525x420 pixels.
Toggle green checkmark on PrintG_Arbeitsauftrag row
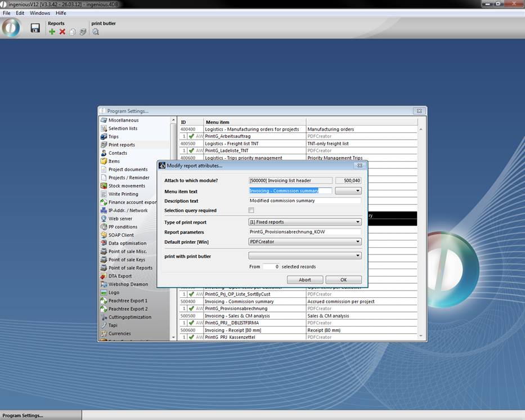191,136
